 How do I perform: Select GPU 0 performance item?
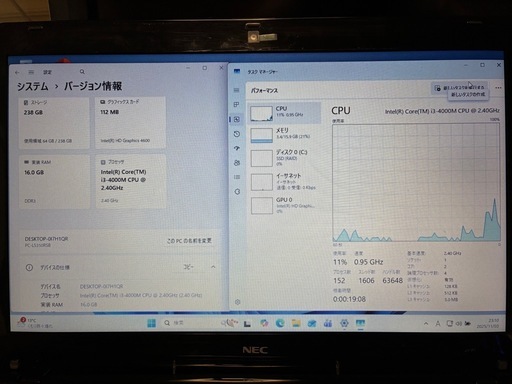click(284, 205)
